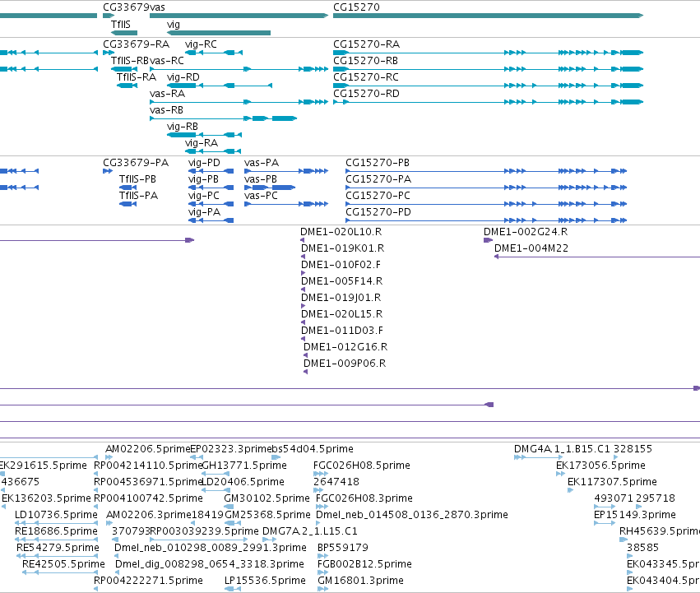
Task: Select the RE18686.5prime EST label
Action: (56, 532)
